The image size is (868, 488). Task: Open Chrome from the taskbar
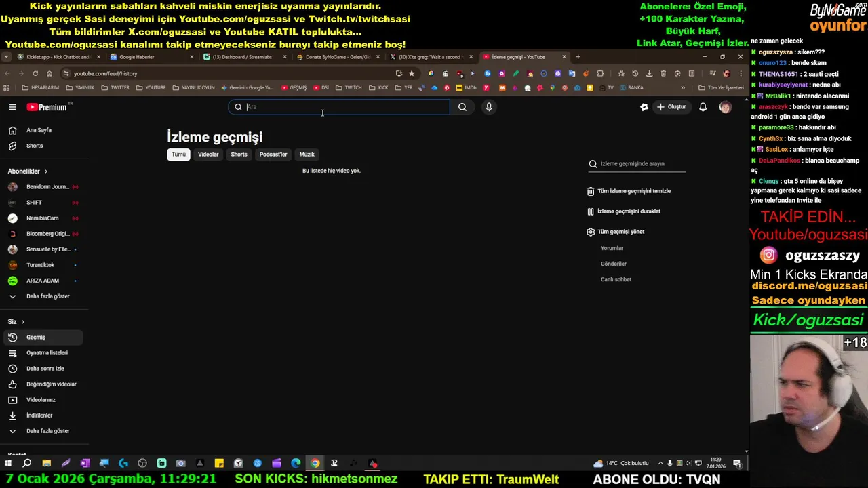[x=315, y=464]
